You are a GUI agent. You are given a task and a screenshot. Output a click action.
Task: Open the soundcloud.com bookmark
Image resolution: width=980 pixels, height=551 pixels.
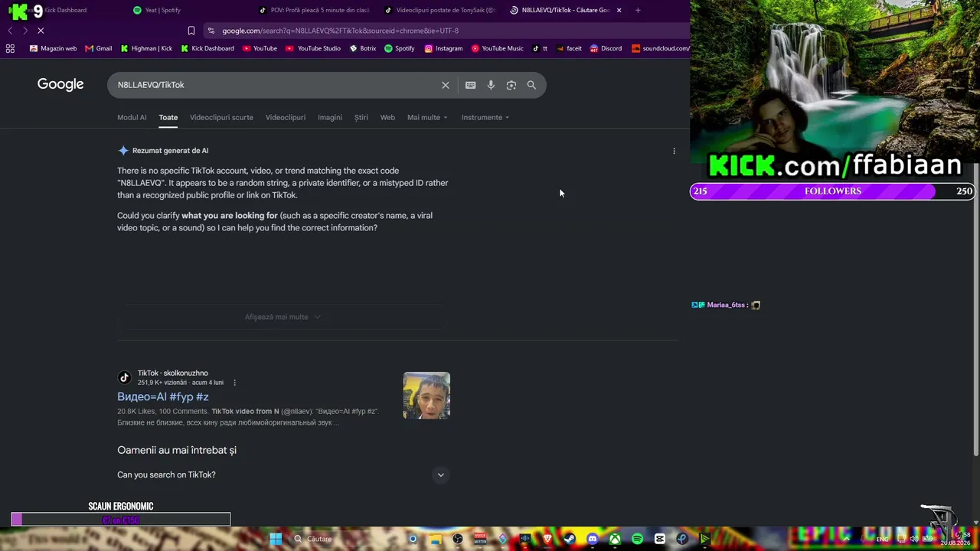[x=661, y=48]
